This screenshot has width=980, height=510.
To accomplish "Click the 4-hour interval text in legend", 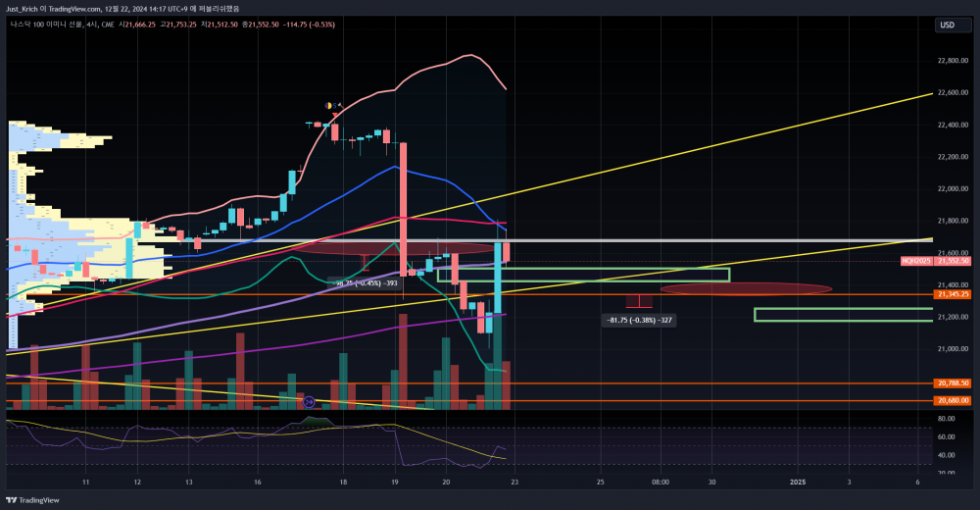I will tap(89, 25).
